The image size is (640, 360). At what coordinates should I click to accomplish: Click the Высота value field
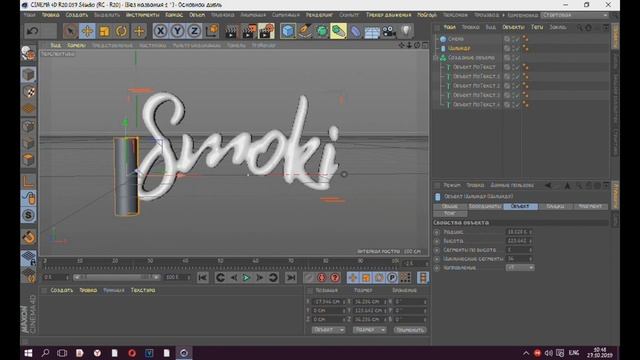(518, 241)
